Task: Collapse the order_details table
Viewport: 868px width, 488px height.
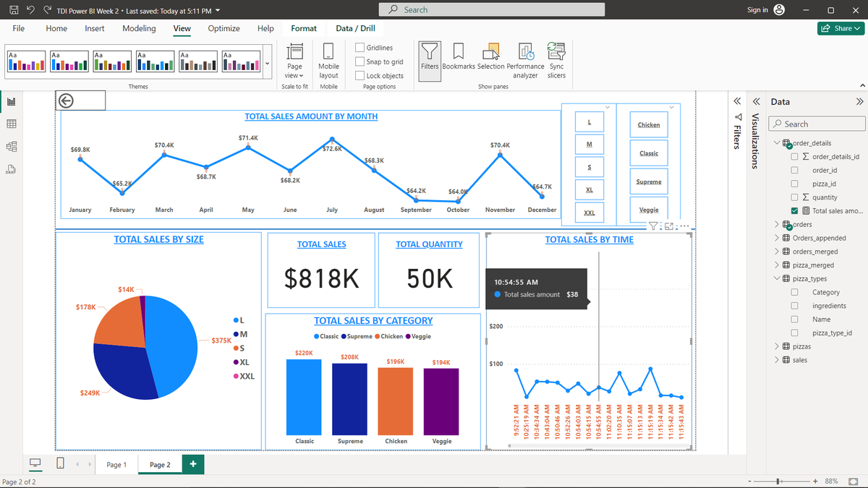Action: 777,143
